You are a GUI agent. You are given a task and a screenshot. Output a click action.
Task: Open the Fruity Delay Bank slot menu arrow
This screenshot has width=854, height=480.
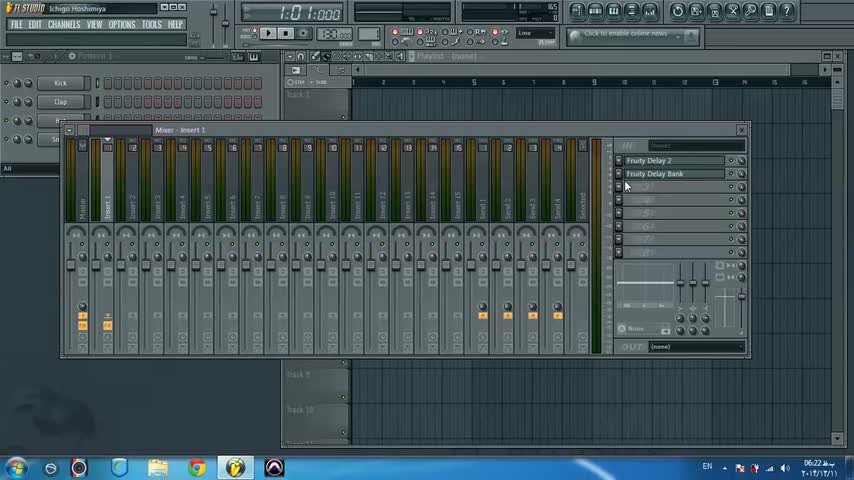coord(619,174)
